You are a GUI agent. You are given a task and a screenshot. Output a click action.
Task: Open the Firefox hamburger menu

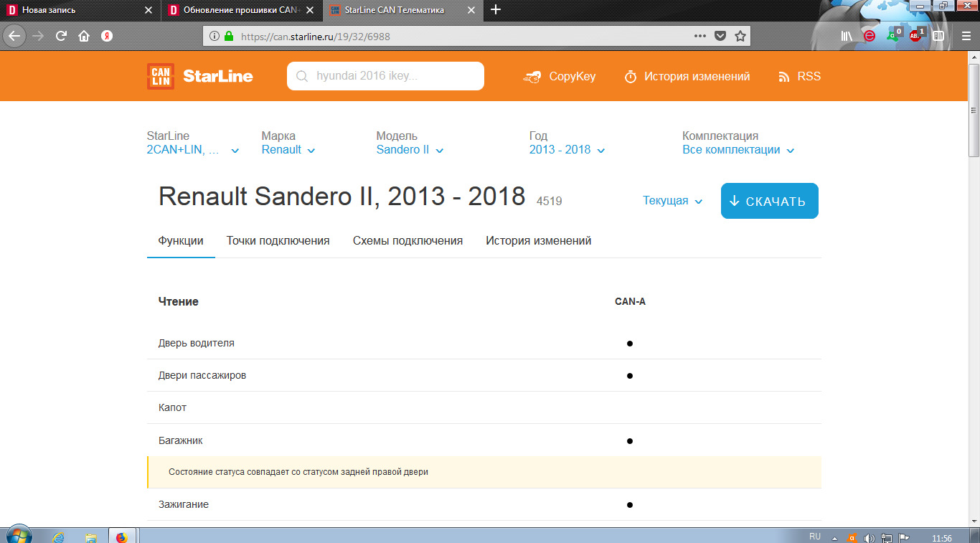966,36
